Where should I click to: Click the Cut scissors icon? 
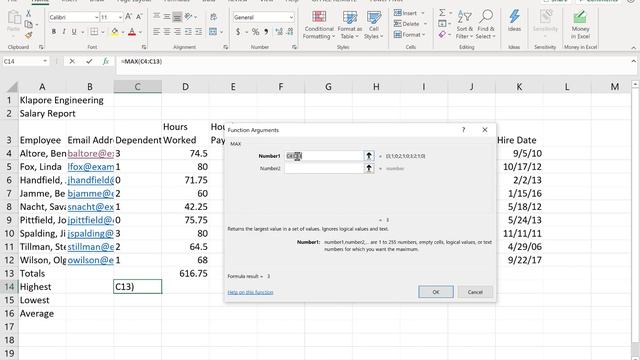tap(28, 14)
